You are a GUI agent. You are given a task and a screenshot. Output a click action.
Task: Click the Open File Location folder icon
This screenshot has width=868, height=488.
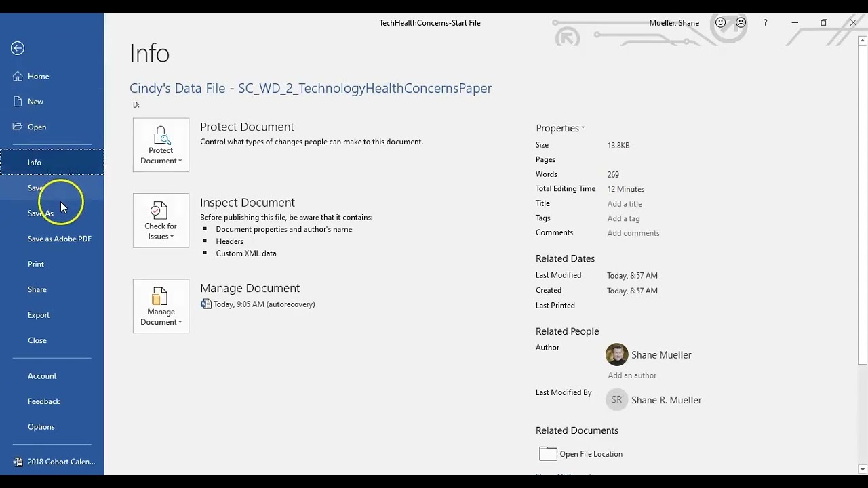pos(548,454)
